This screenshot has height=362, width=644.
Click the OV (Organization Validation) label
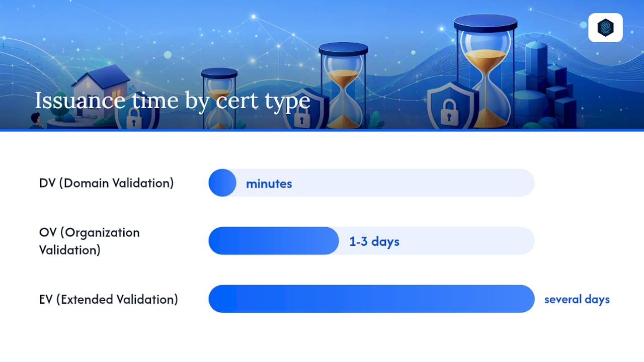coord(90,241)
